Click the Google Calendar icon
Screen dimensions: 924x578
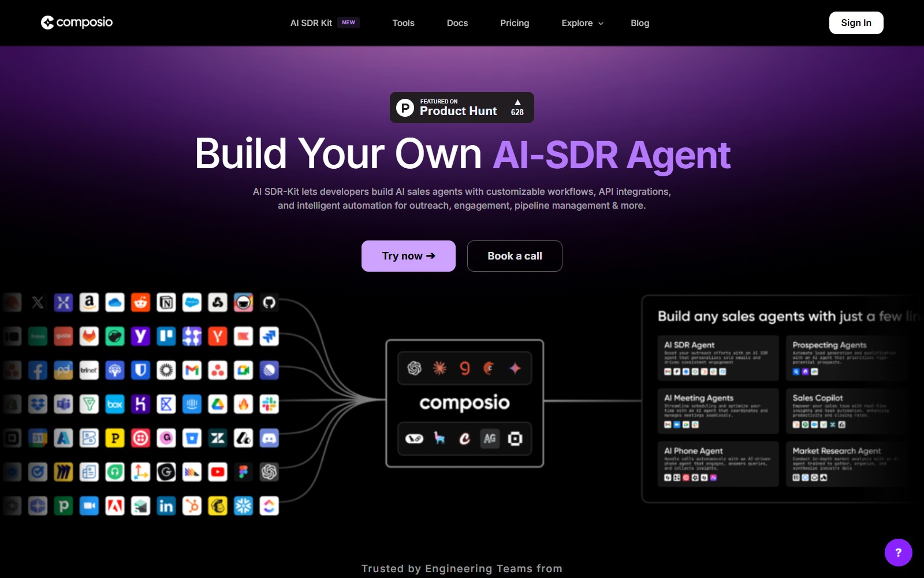38,438
